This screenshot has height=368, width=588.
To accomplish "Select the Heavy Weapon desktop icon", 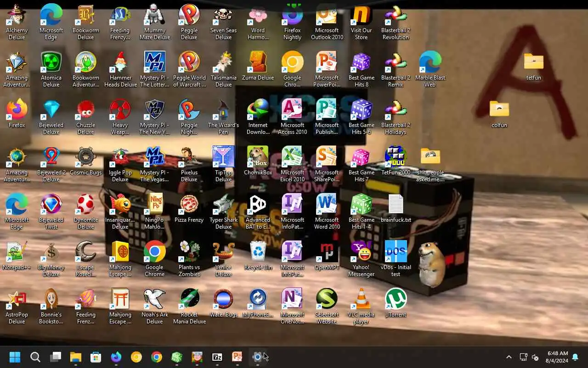I will click(x=120, y=117).
